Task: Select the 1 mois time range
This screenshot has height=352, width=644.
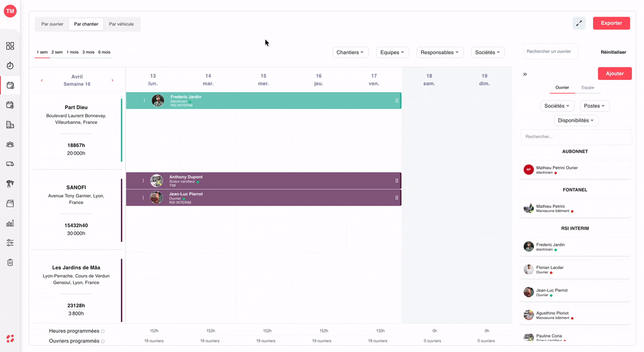Action: click(72, 52)
